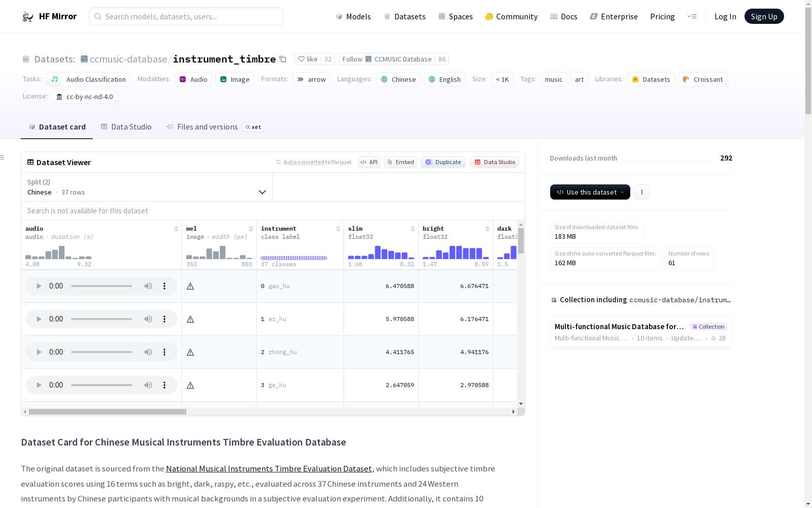Screen dimensions: 812x508
Task: Copy dataset name with the copy icon
Action: click(283, 59)
